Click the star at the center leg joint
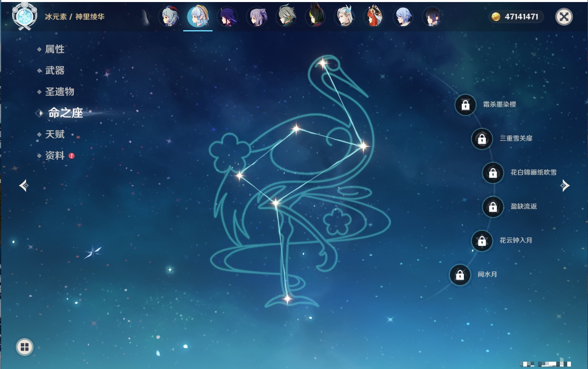 coord(276,203)
